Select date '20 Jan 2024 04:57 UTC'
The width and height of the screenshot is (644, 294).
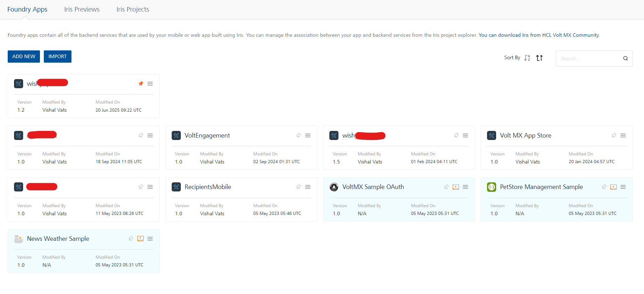[591, 162]
